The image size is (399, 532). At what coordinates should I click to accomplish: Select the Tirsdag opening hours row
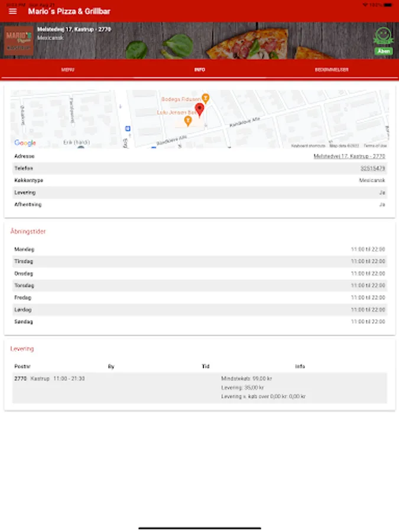200,261
